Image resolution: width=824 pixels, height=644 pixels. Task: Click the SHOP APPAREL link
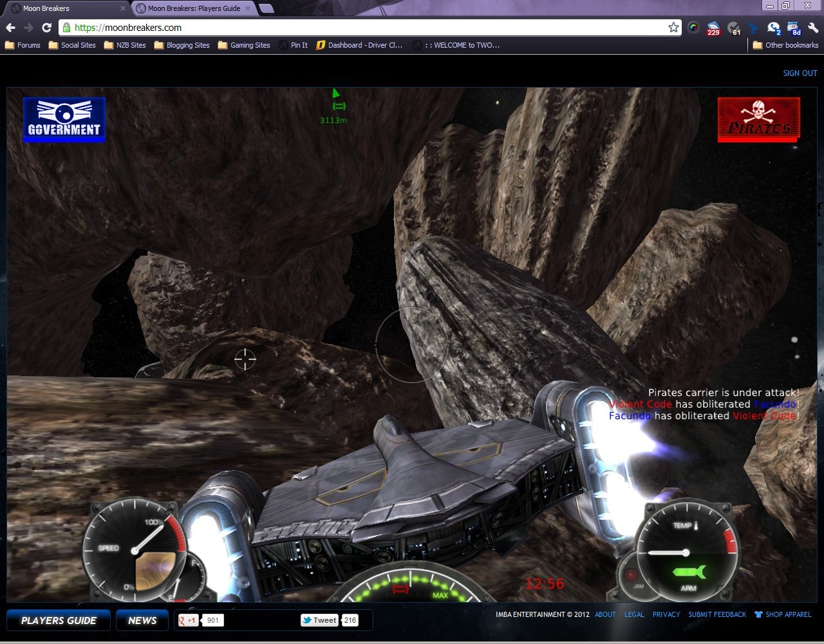pos(783,614)
